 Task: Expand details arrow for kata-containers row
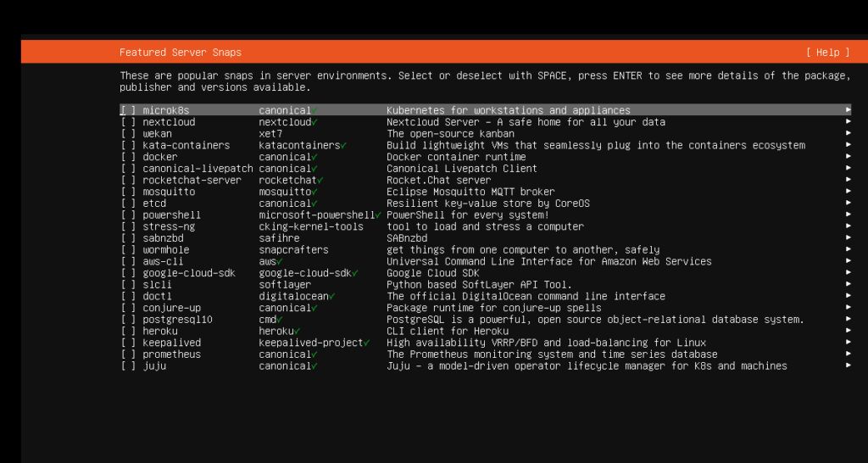[848, 145]
